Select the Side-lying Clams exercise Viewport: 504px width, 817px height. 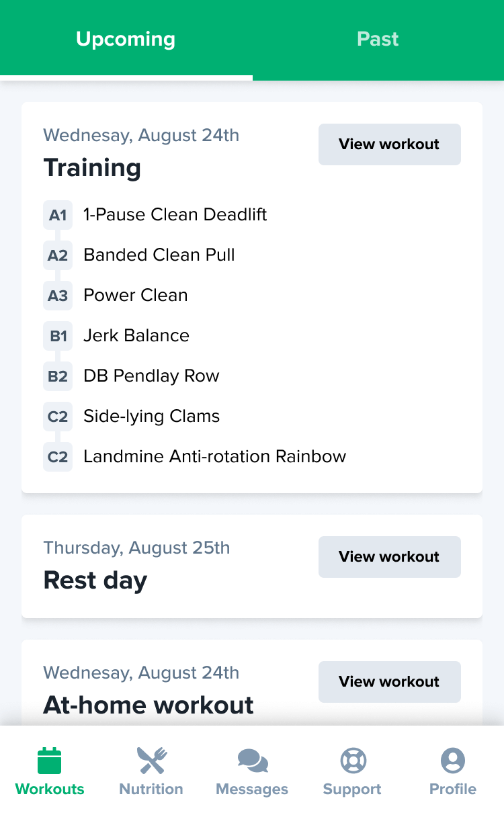point(151,417)
